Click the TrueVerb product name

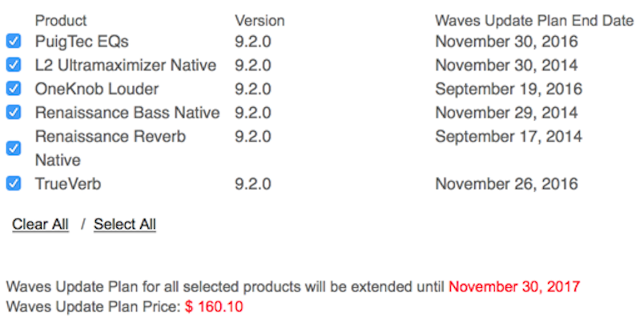point(67,184)
